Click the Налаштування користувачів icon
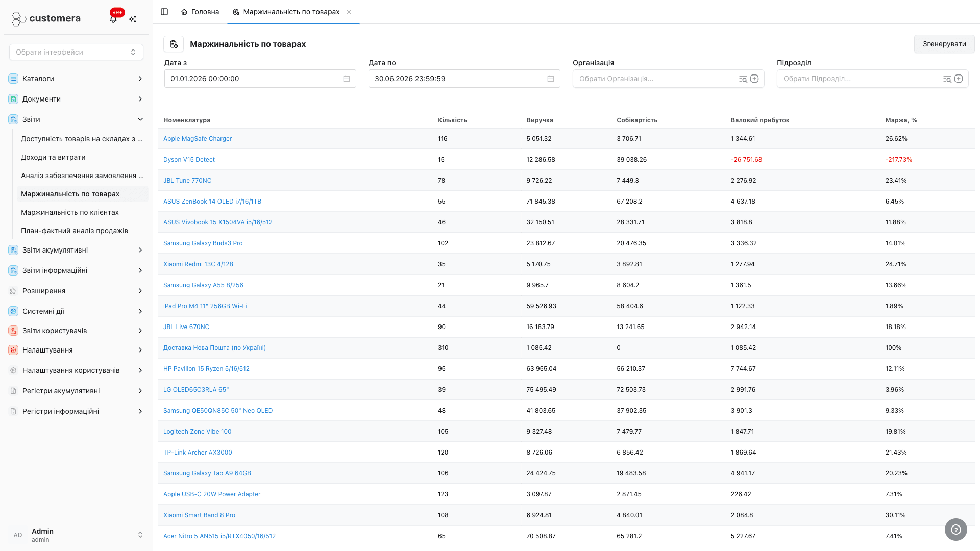Screen dimensions: 980x551 click(x=13, y=370)
